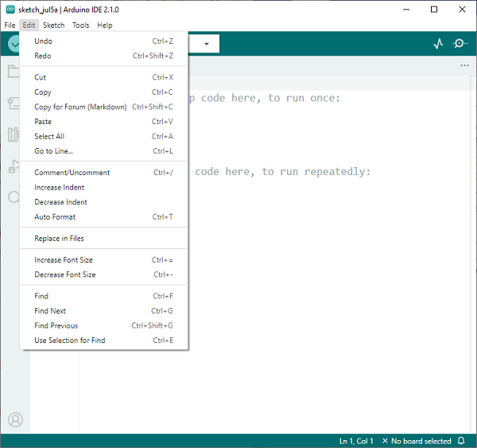Viewport: 477px width, 448px height.
Task: Choose Comment/Uncomment menu entry
Action: point(103,173)
